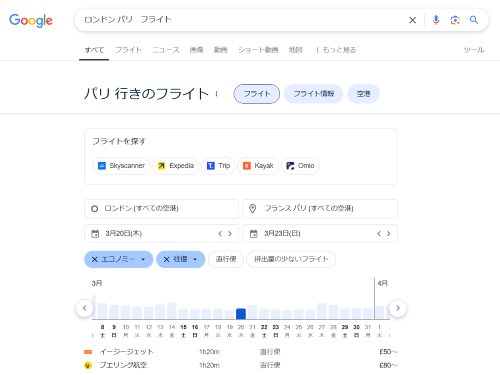Select the March 15 date label
500x375 pixels.
183,331
